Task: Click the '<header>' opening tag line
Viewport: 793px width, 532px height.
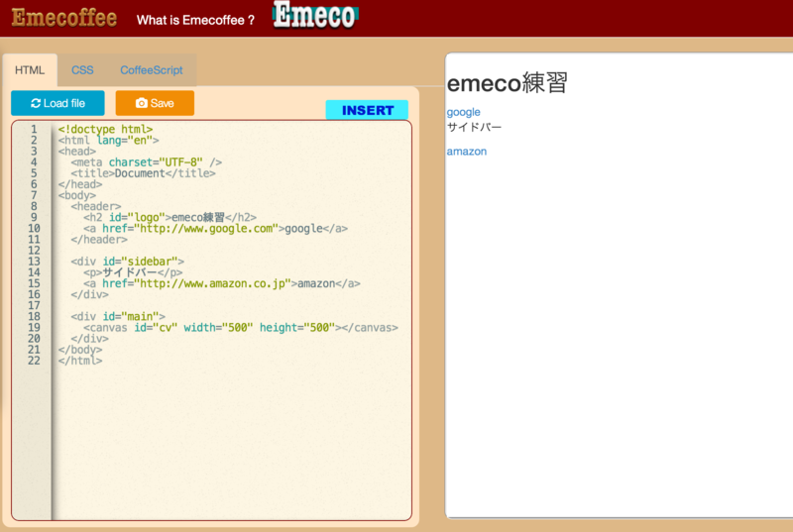Action: [x=96, y=207]
